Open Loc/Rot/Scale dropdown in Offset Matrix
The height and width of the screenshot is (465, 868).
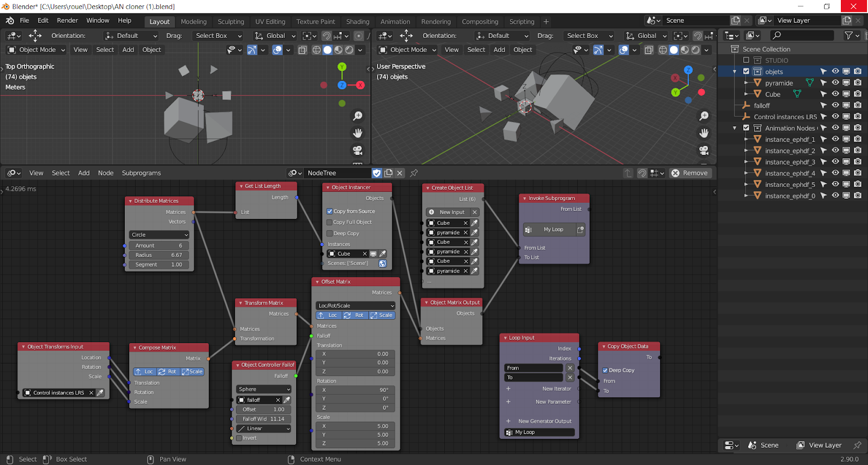click(x=356, y=306)
